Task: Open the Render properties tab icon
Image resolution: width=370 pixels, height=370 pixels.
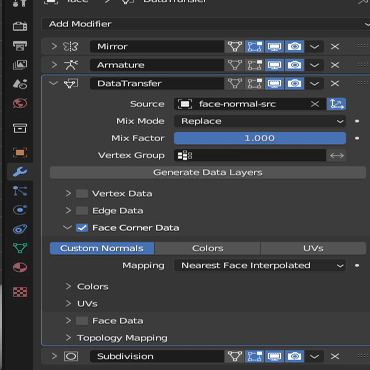Action: (20, 26)
